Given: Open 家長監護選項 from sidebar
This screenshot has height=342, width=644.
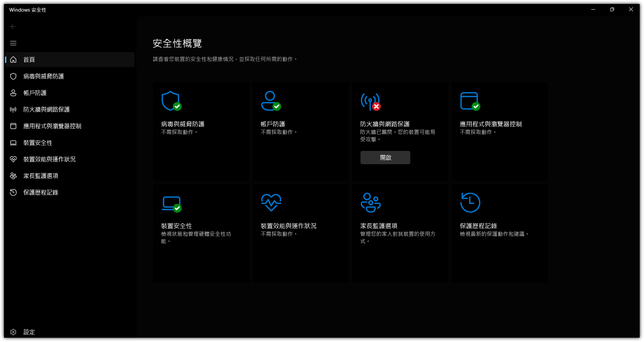Looking at the screenshot, I should tap(70, 176).
